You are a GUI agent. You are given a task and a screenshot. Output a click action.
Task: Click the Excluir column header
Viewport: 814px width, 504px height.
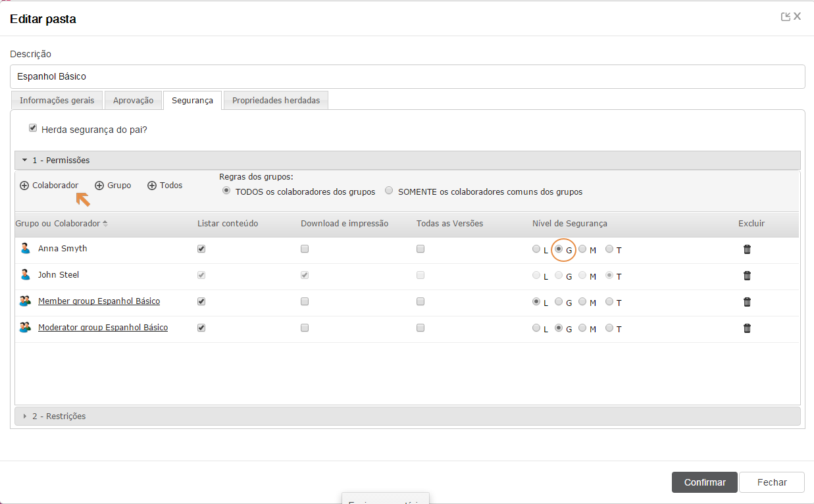pyautogui.click(x=751, y=224)
